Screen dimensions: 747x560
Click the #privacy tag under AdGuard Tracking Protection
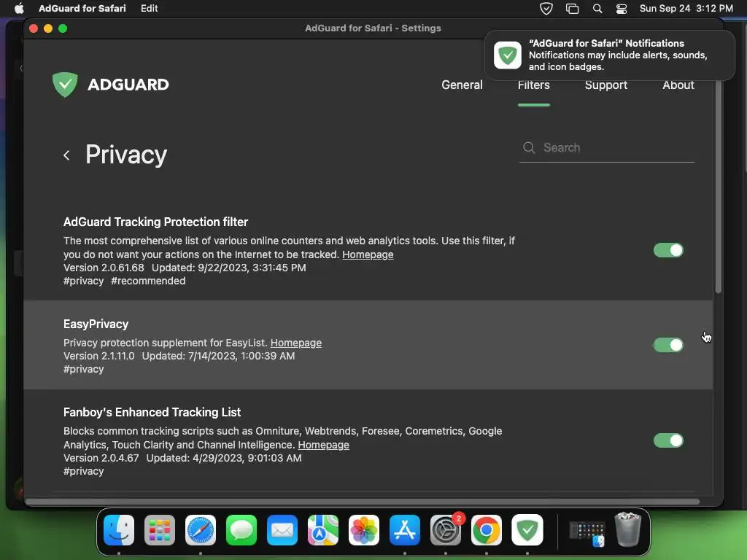click(x=83, y=281)
